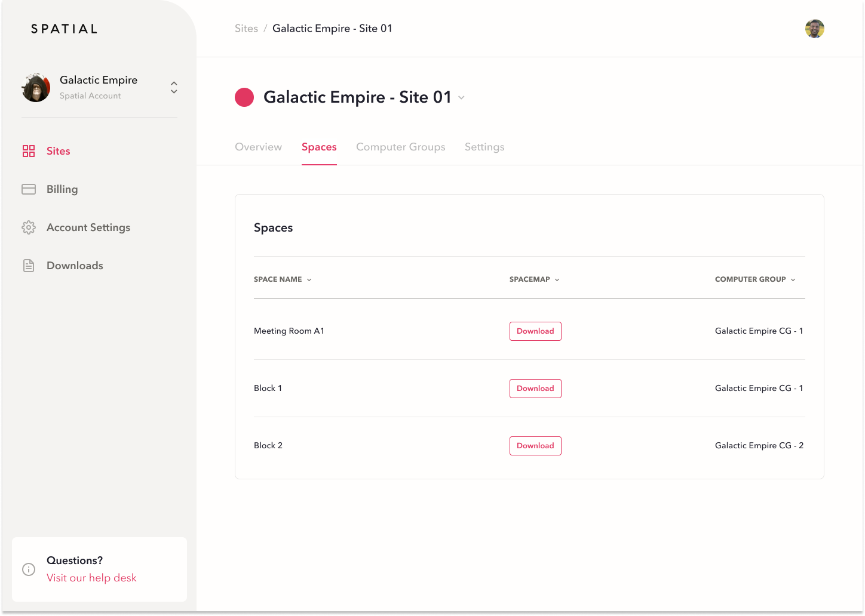Click the Sites grid icon in sidebar
Screen dimensions: 865x616
(x=29, y=151)
